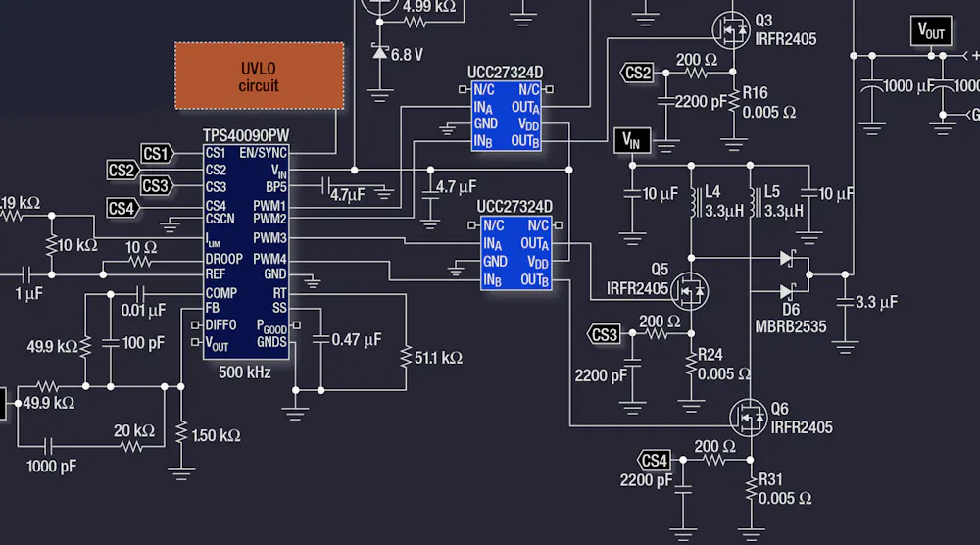Click the CS3 tag left of TPS40090PW
980x545 pixels.
[156, 186]
